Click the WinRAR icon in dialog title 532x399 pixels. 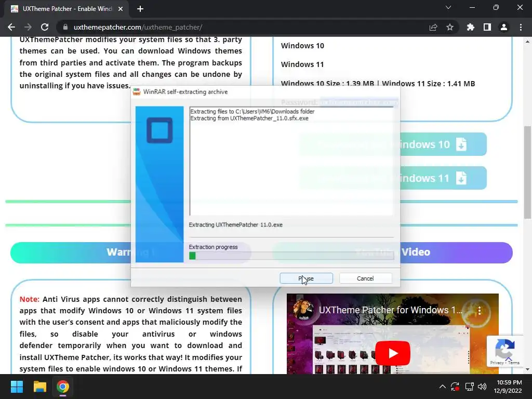(137, 91)
